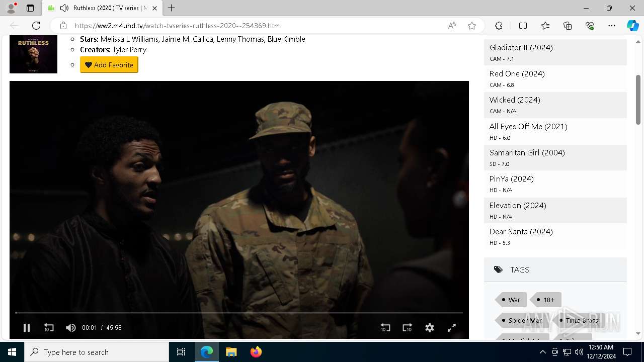
Task: Open tab actions menu
Action: pos(30,8)
